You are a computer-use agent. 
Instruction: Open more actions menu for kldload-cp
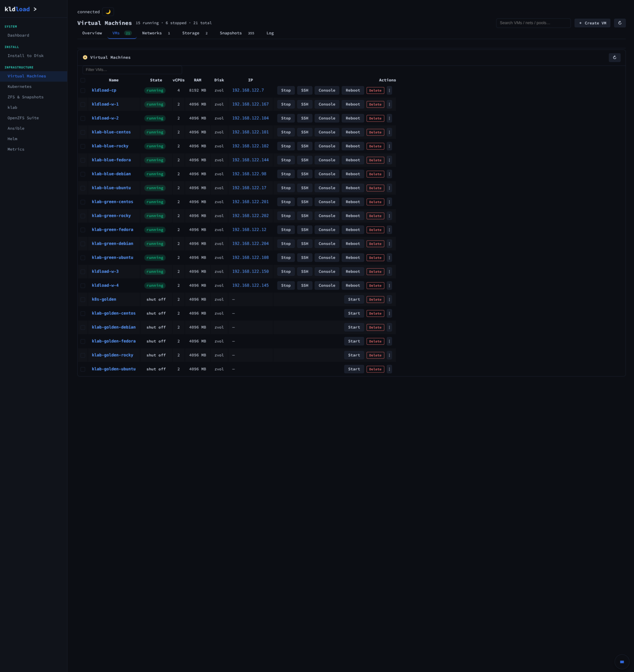[x=389, y=91]
